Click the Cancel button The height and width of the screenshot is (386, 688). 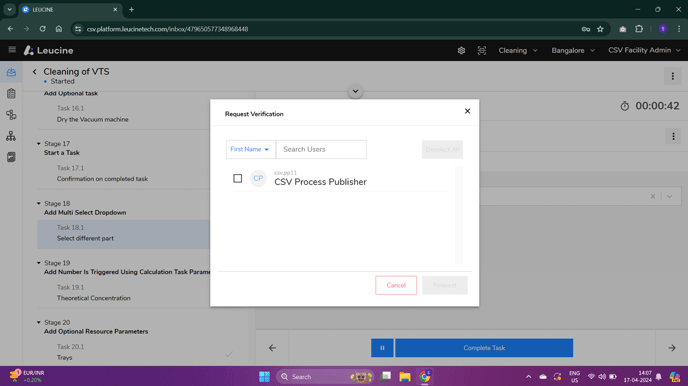click(396, 285)
